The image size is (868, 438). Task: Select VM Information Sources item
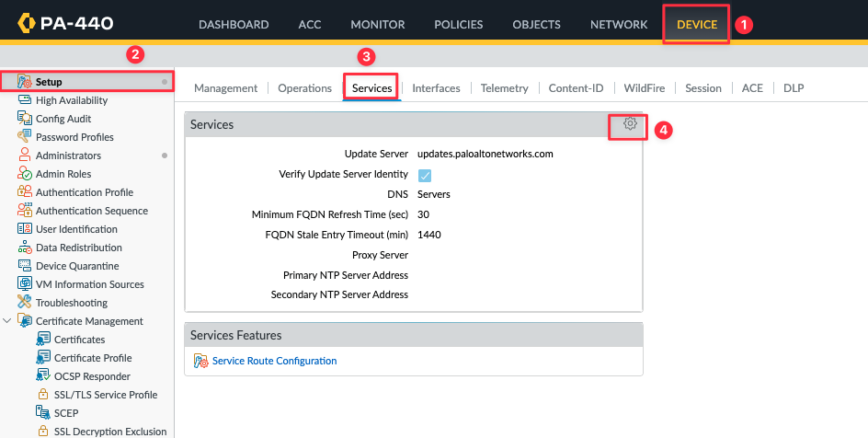pyautogui.click(x=90, y=284)
